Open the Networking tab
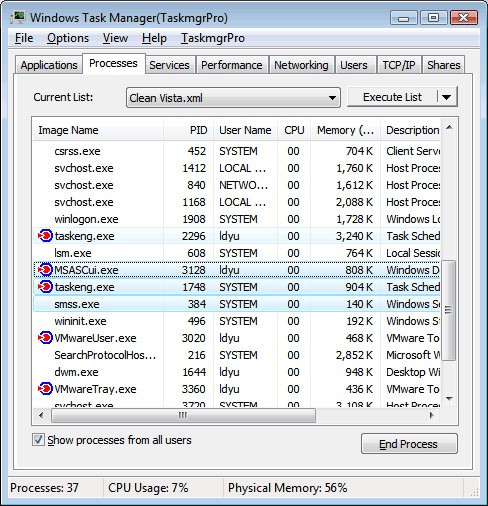The image size is (488, 506). [x=301, y=65]
